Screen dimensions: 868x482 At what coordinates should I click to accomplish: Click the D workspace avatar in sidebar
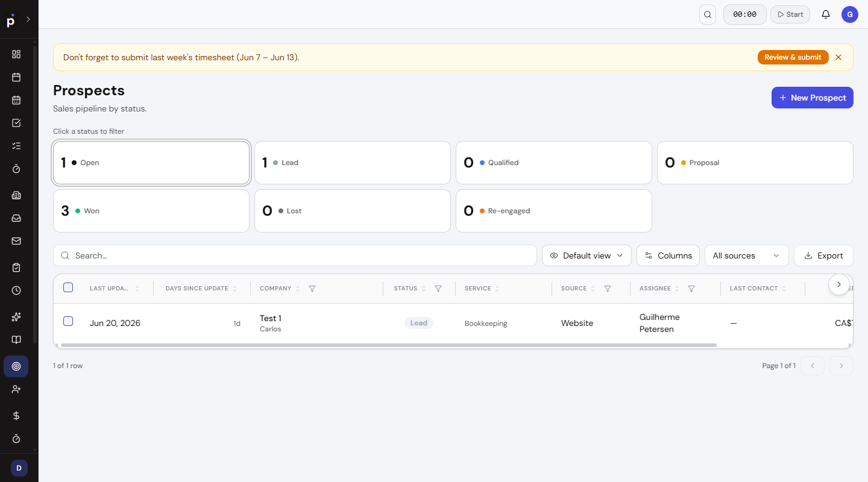pos(19,468)
